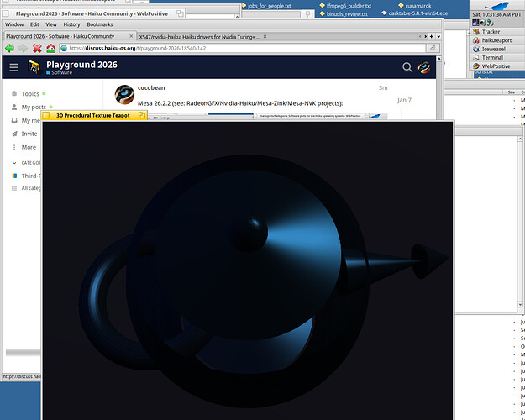Select jobs_for_people.txt desktop file
This screenshot has height=420, width=525.
pyautogui.click(x=266, y=6)
